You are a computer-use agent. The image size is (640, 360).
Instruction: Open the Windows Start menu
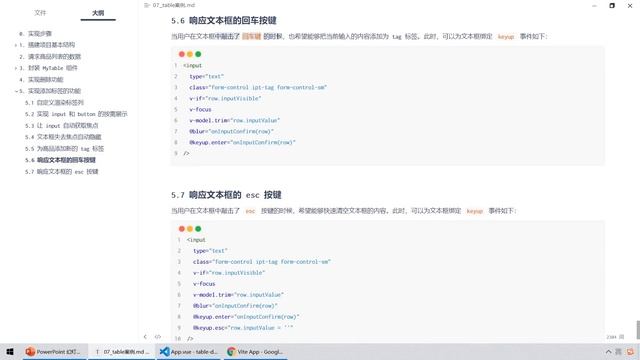pos(10,351)
